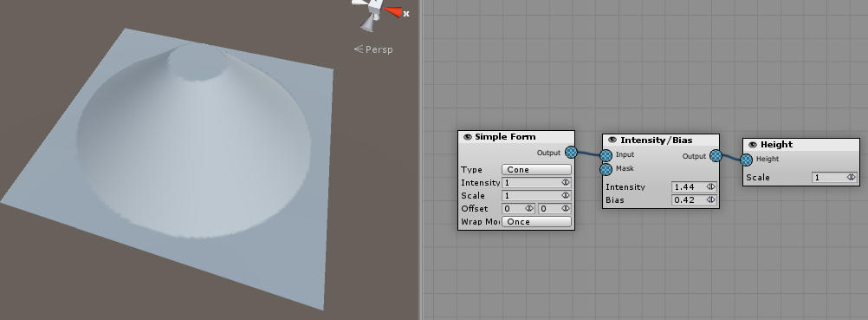Click the Bias field showing 0.42

tap(694, 200)
